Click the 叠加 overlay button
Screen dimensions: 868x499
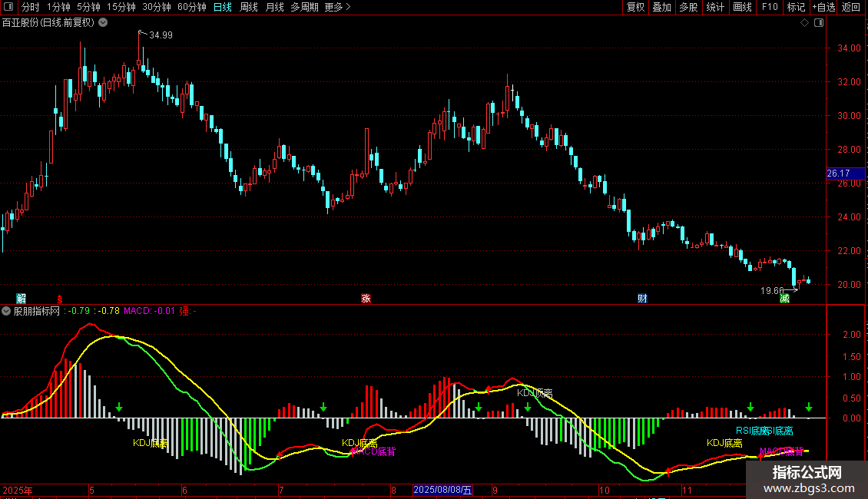[661, 7]
